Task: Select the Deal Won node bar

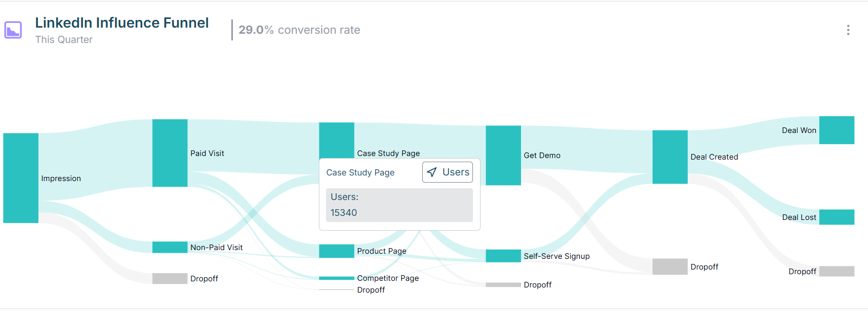Action: pos(837,130)
